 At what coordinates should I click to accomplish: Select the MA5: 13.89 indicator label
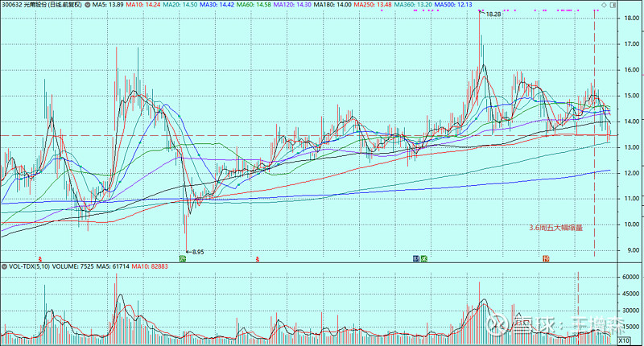(109, 5)
